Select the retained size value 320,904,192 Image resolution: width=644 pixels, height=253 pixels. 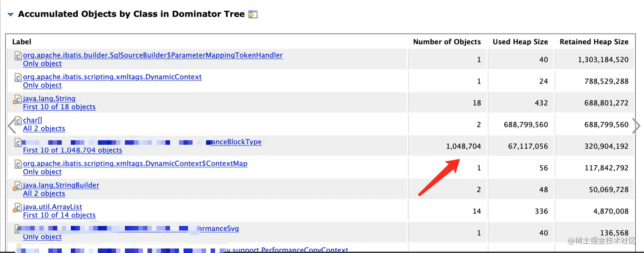coord(607,147)
